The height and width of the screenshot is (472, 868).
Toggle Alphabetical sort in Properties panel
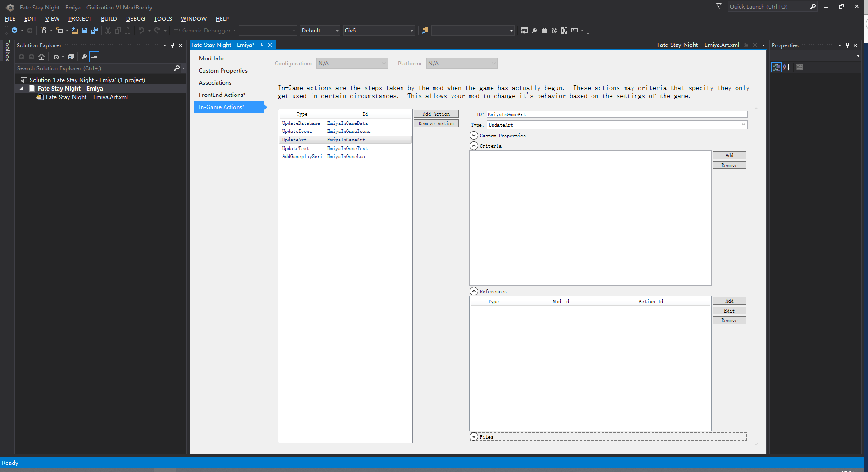tap(787, 67)
